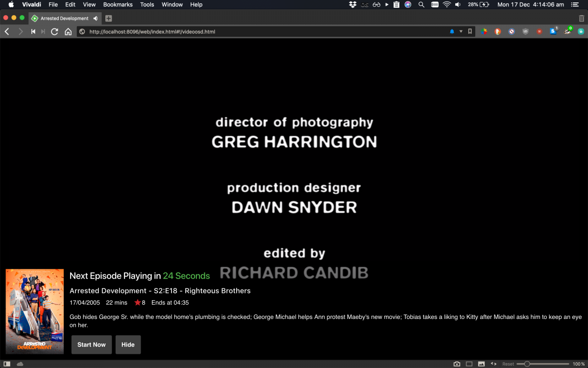Open the Tools menu
This screenshot has width=588, height=368.
147,4
